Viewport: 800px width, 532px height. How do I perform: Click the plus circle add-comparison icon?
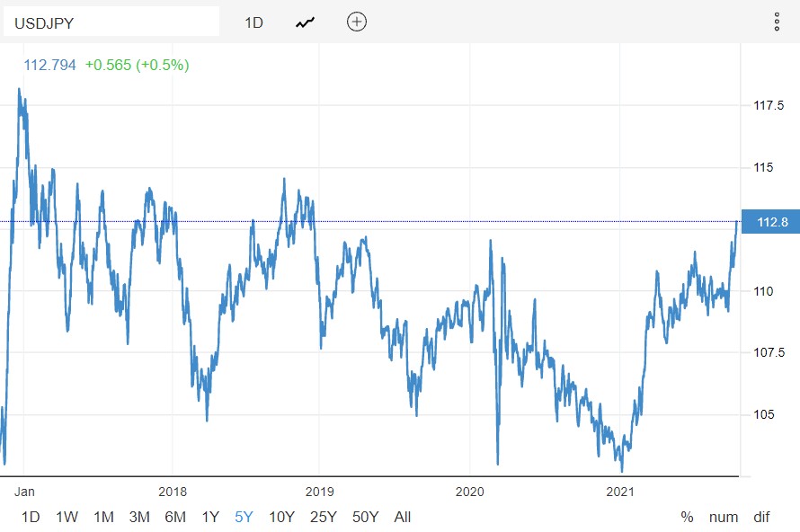point(357,22)
